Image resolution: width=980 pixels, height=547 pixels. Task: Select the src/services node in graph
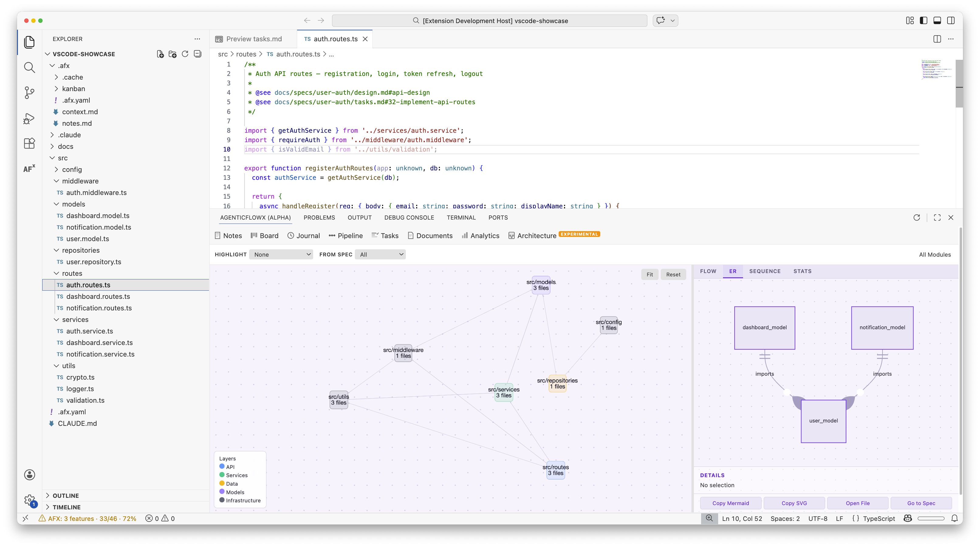[504, 393]
